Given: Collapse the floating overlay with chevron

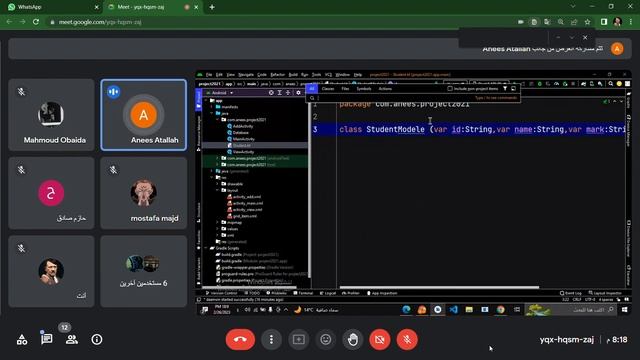Looking at the screenshot, I should pos(571,37).
